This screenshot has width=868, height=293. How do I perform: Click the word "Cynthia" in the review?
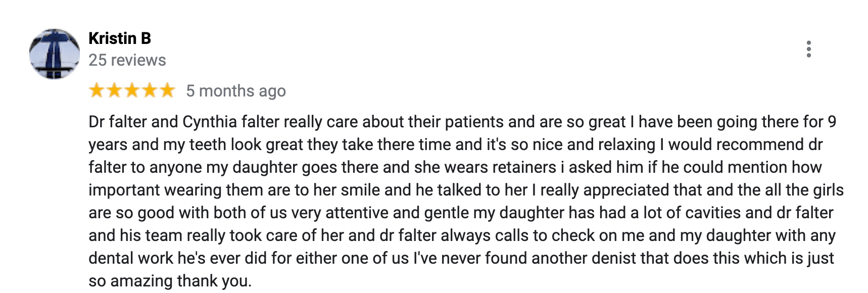tap(210, 122)
